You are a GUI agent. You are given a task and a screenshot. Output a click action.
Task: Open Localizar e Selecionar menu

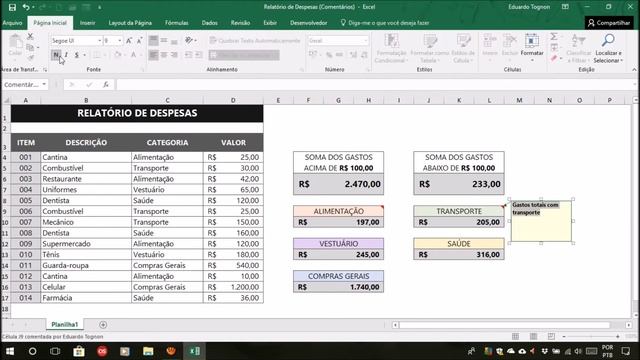tap(608, 48)
